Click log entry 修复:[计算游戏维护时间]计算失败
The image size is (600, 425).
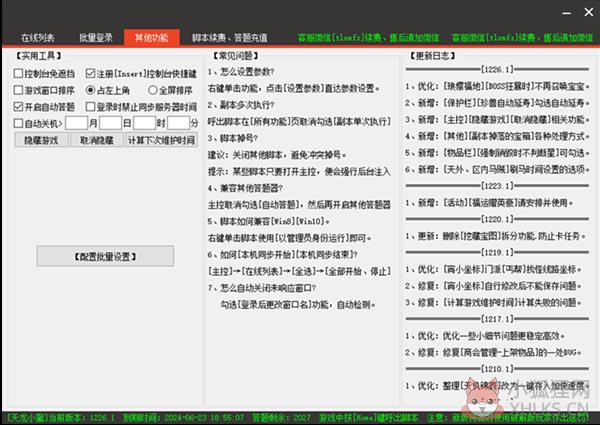point(494,303)
